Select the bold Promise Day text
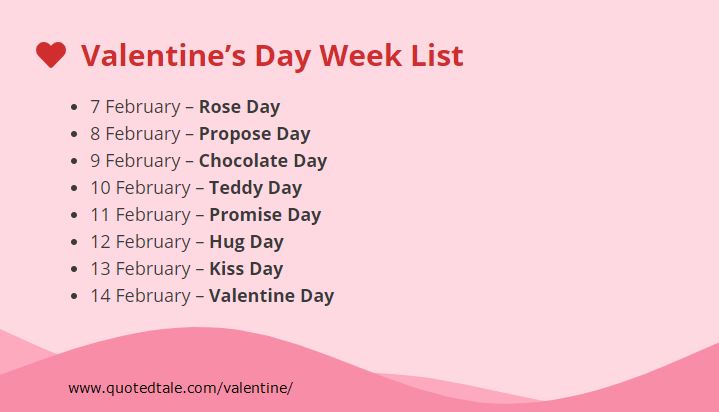The width and height of the screenshot is (719, 412). (x=265, y=215)
